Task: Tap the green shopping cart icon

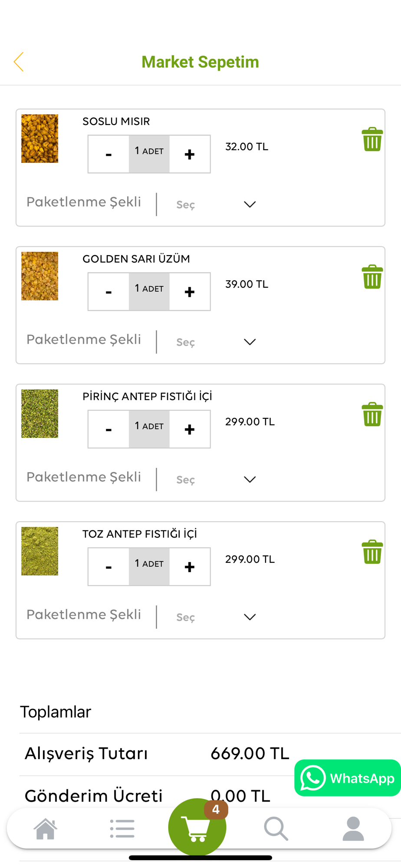Action: [197, 827]
